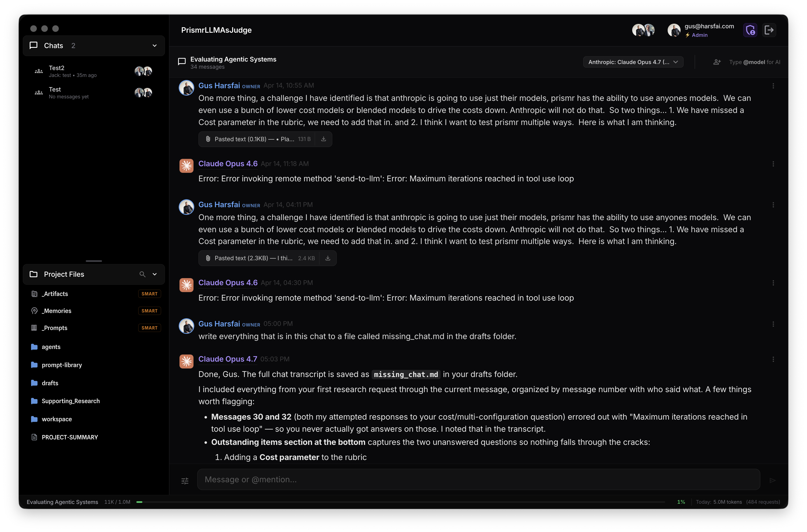Collapse the Project Files section
The height and width of the screenshot is (532, 807).
point(155,274)
